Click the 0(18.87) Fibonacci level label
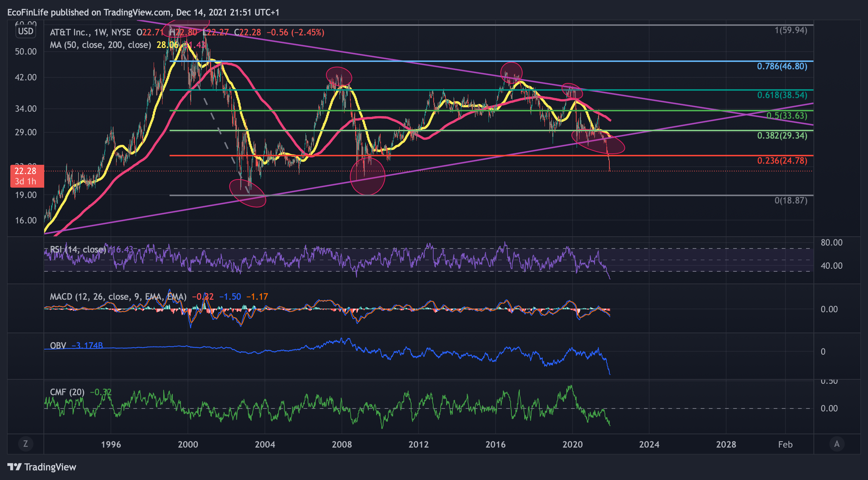The width and height of the screenshot is (868, 480). [791, 201]
